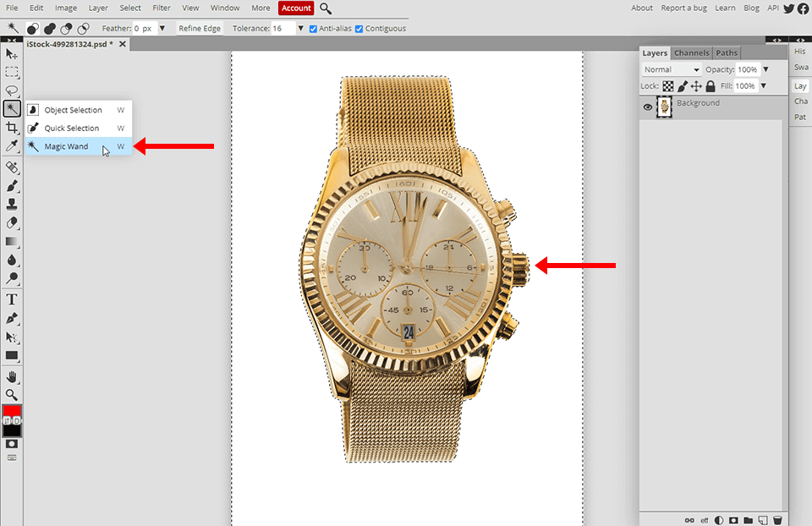Viewport: 812px width, 526px height.
Task: Open the Filter menu
Action: coord(162,8)
